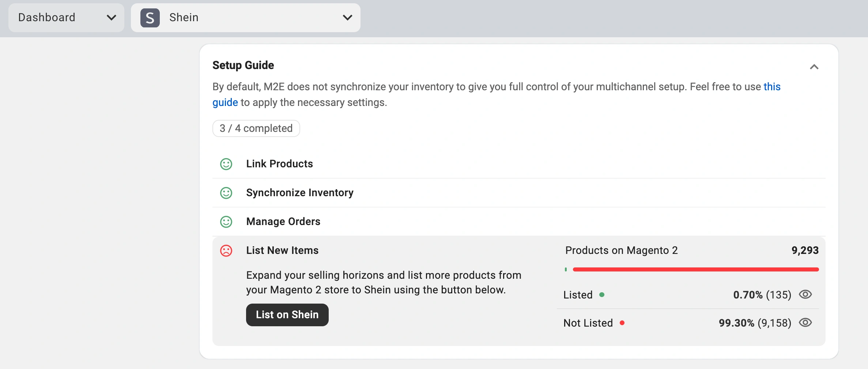Open the Dashboard dropdown menu
The width and height of the screenshot is (868, 369).
tap(67, 18)
